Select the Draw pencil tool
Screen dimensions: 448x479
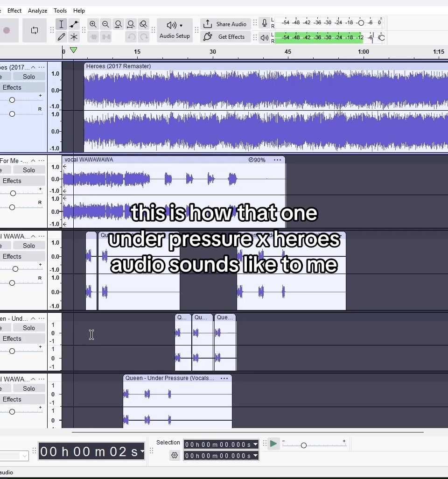[61, 37]
